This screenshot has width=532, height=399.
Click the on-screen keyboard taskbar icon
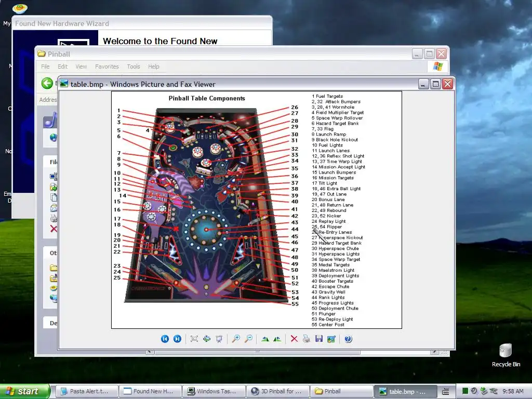click(445, 392)
